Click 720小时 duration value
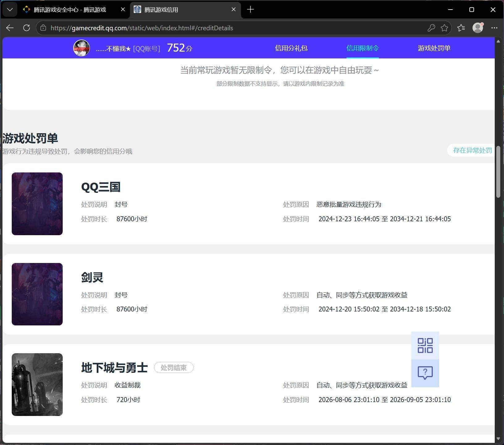 (x=128, y=400)
